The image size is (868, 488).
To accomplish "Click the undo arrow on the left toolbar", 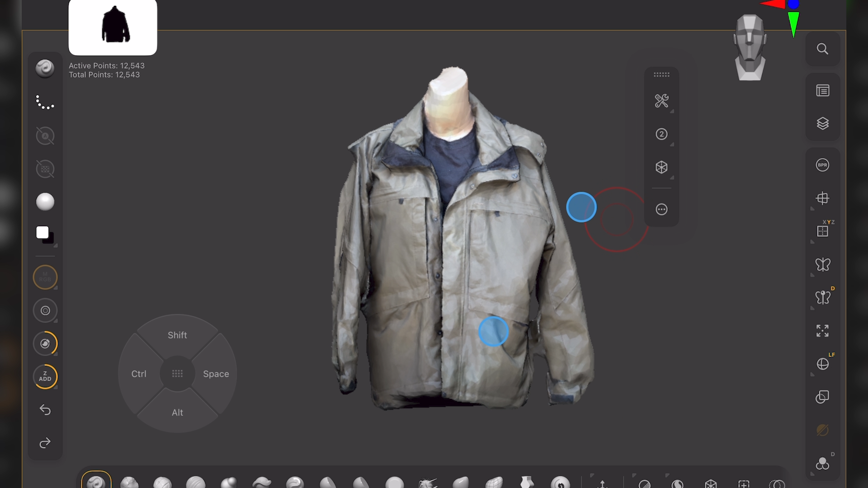I will pos(45,409).
